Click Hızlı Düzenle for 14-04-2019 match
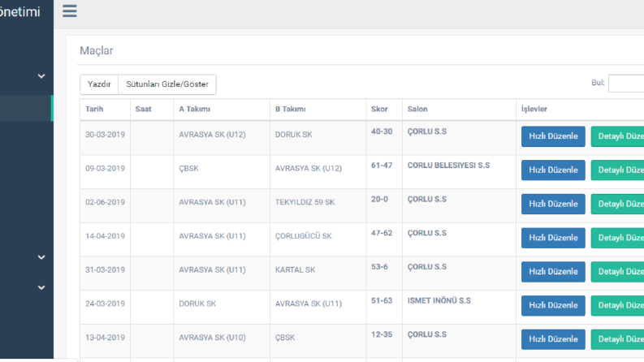Viewport: 644px width, 362px height. coord(553,238)
